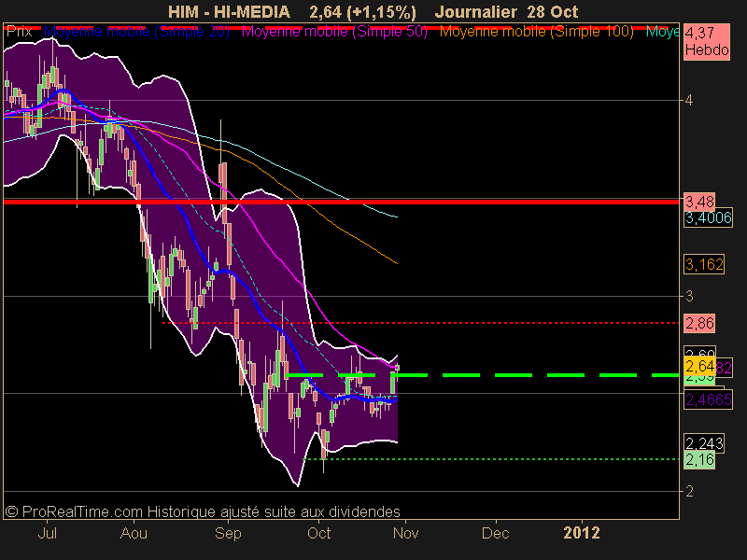Viewport: 747px width, 560px height.
Task: Click the 'Dec' label on the time axis
Action: tap(496, 533)
